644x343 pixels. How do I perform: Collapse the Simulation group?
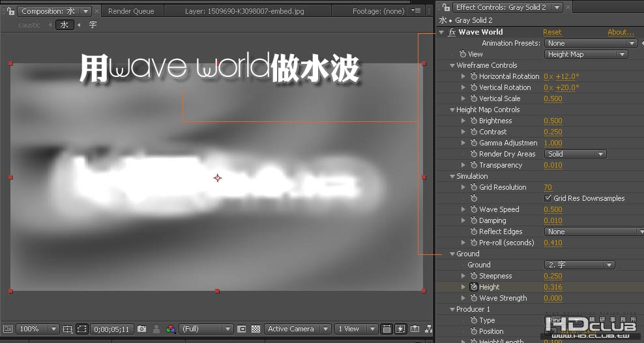pos(452,176)
